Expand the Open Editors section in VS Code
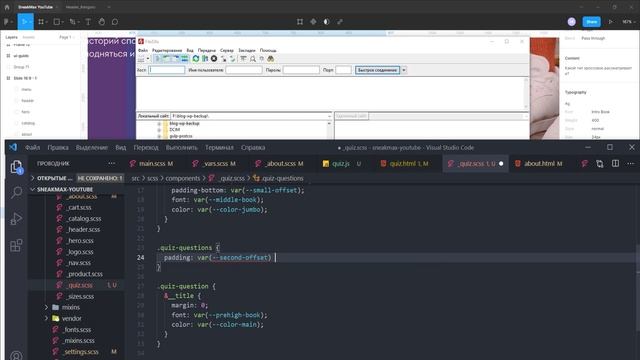Viewport: 640px width, 360px height. pos(33,178)
